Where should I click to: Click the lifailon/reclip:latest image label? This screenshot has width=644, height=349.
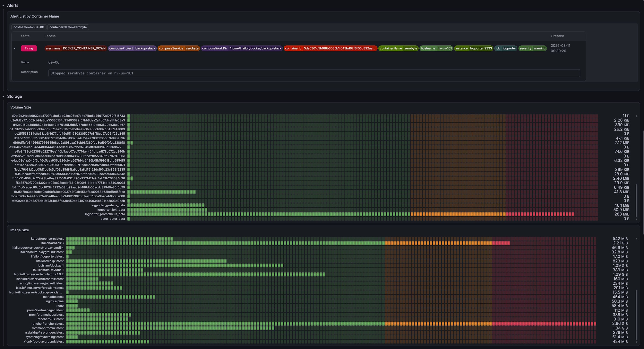point(50,261)
